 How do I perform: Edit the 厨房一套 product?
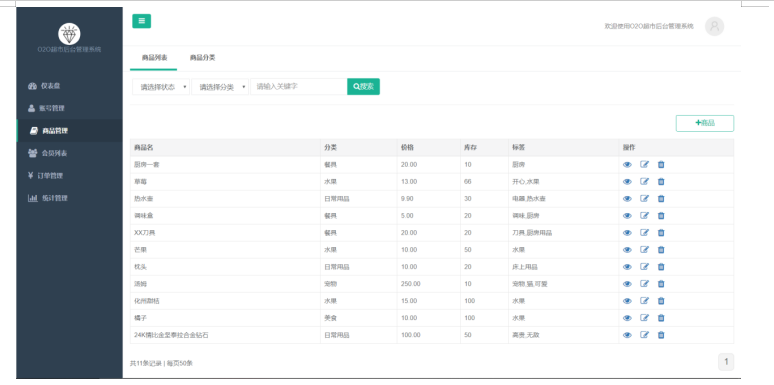click(644, 164)
